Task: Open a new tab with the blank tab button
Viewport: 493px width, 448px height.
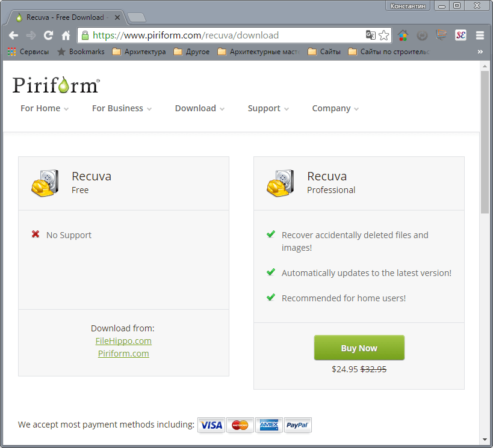Action: pos(137,17)
